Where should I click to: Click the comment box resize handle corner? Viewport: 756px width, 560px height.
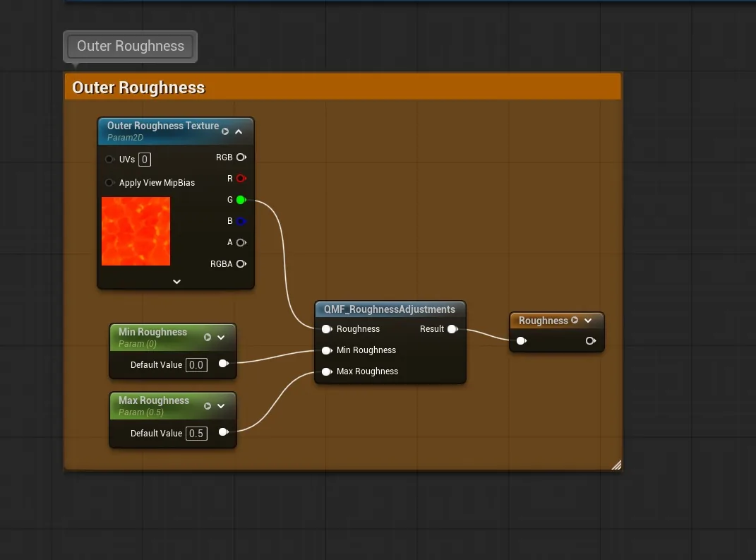[x=616, y=465]
